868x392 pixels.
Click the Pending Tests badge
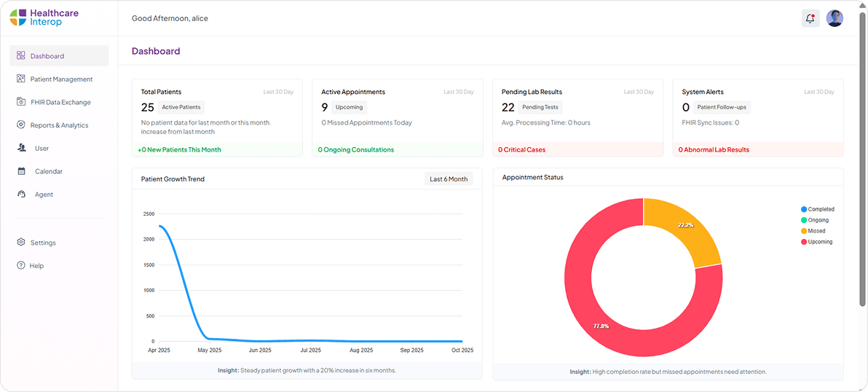[540, 107]
